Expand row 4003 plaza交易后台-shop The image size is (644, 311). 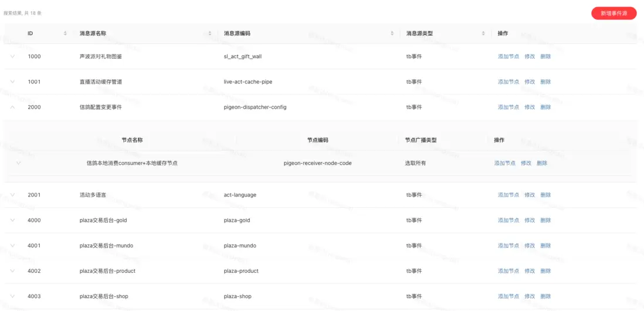click(x=12, y=296)
